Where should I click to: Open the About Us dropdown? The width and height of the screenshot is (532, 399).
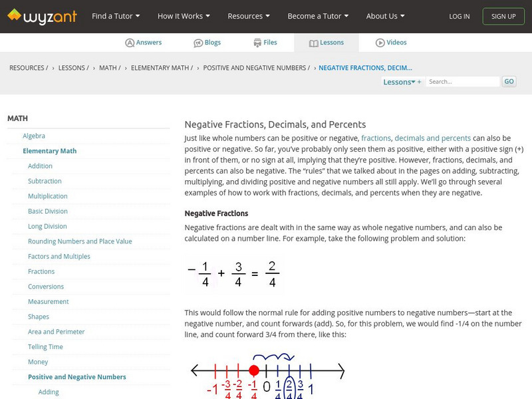tap(385, 16)
